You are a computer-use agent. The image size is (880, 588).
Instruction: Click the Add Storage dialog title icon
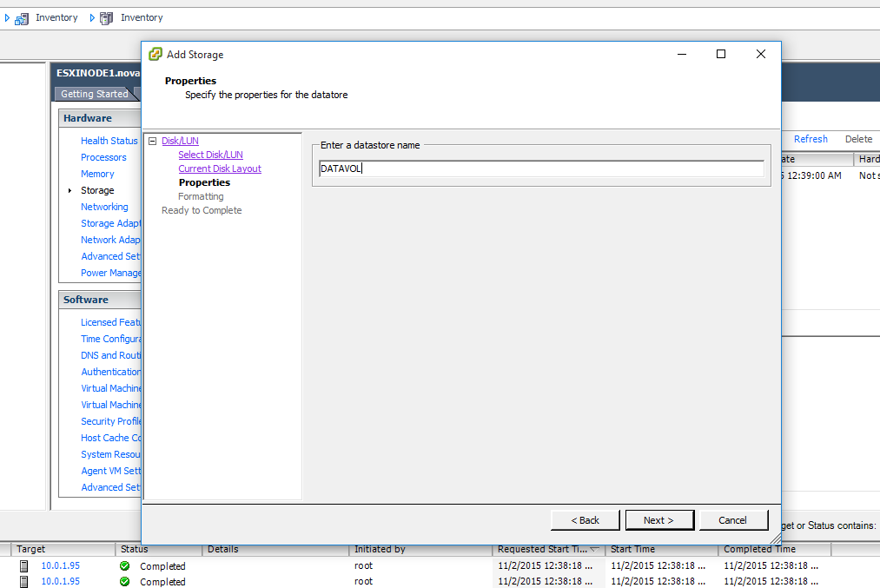(155, 54)
